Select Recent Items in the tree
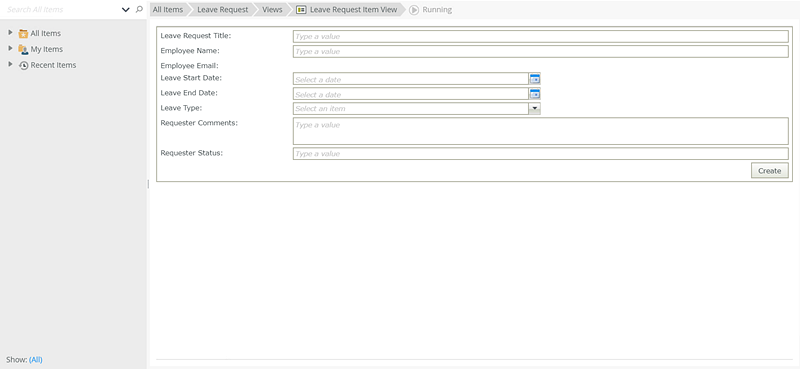The image size is (800, 369). pyautogui.click(x=53, y=65)
